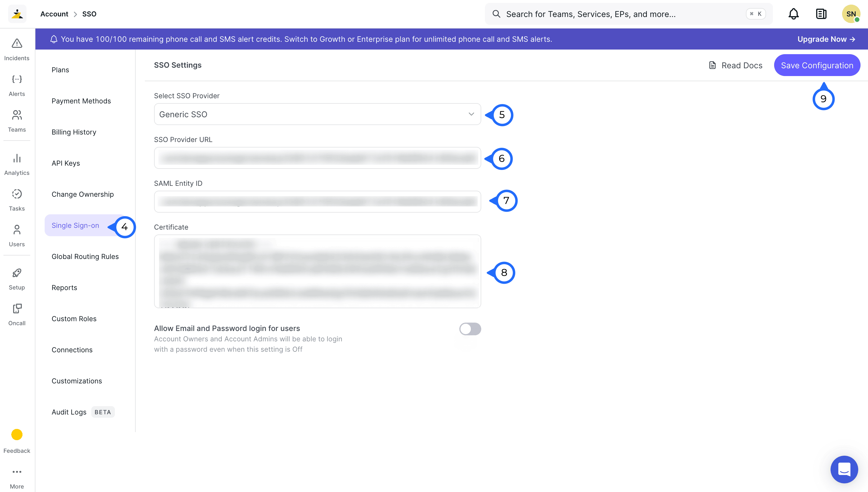This screenshot has height=492, width=868.
Task: Click the Oncall sidebar icon
Action: point(17,309)
